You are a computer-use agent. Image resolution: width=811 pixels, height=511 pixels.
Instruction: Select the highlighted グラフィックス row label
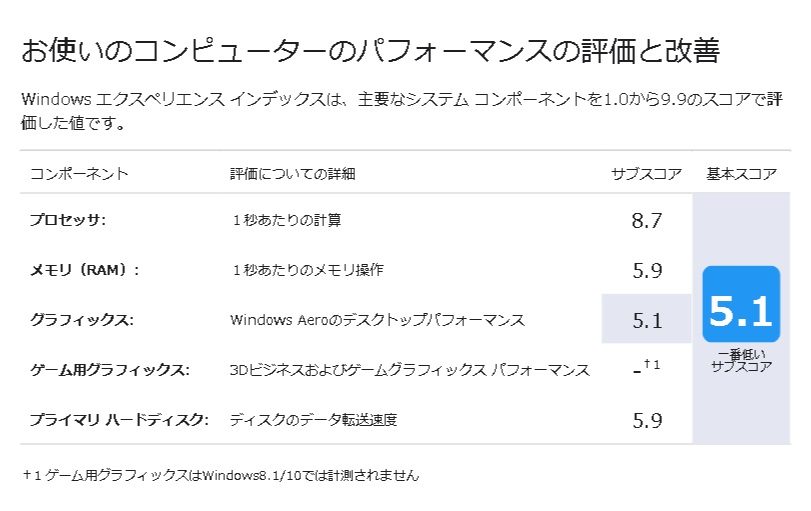coord(82,320)
